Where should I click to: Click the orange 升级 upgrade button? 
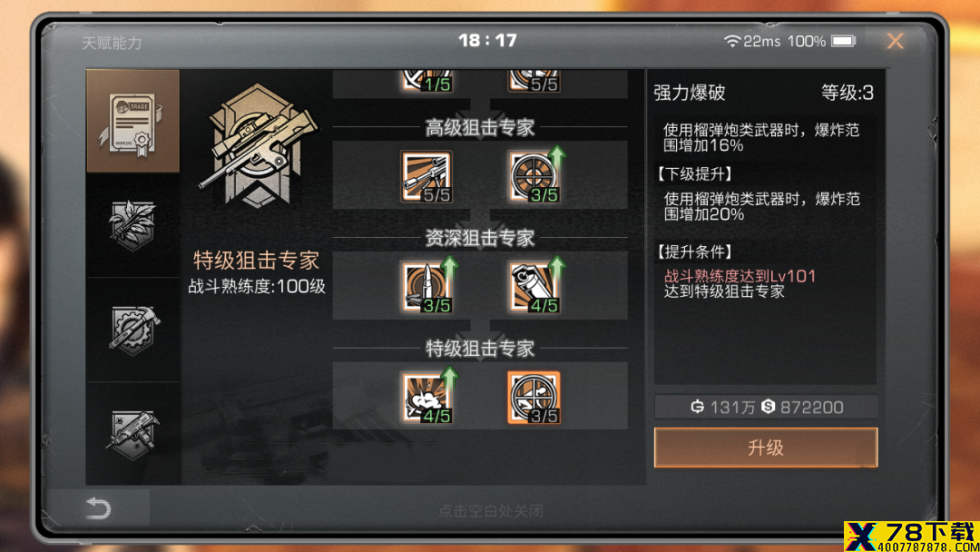[x=766, y=448]
